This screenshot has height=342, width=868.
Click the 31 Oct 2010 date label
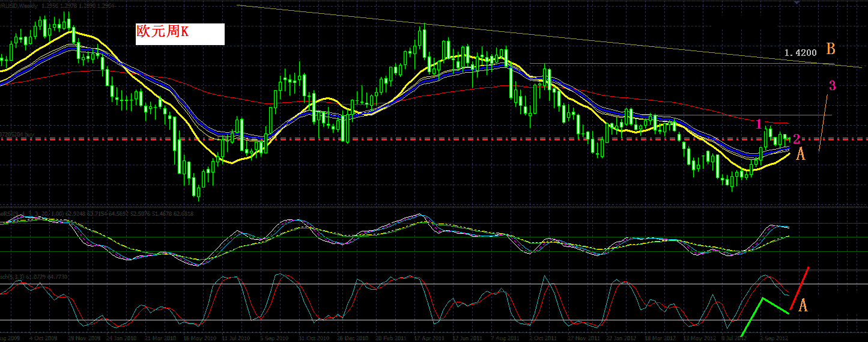(314, 338)
